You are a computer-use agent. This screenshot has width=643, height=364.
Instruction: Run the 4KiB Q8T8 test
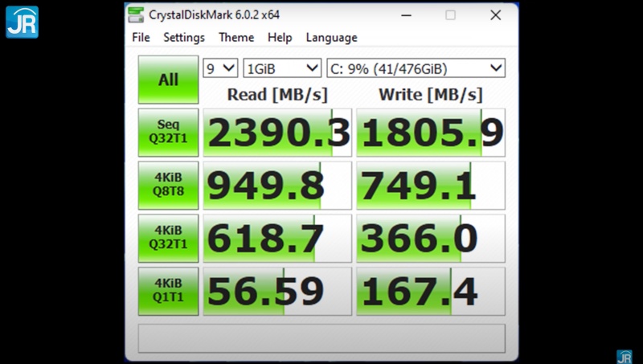[x=168, y=185]
